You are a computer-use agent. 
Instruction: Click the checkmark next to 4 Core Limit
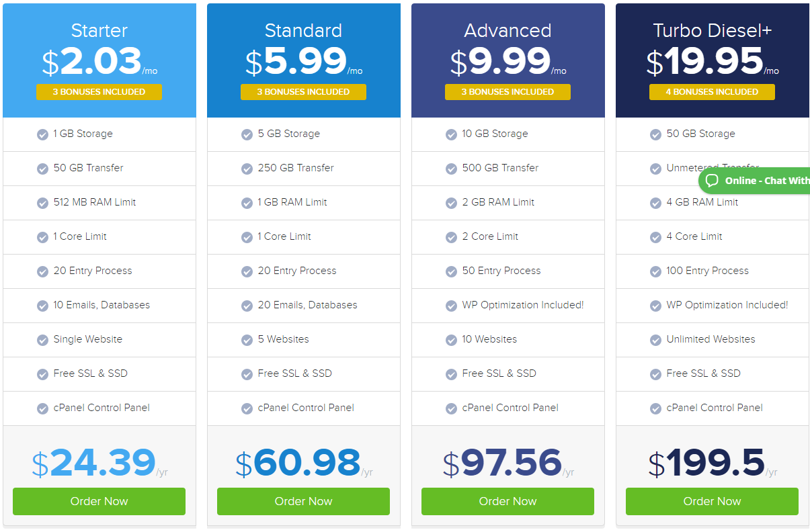[655, 236]
